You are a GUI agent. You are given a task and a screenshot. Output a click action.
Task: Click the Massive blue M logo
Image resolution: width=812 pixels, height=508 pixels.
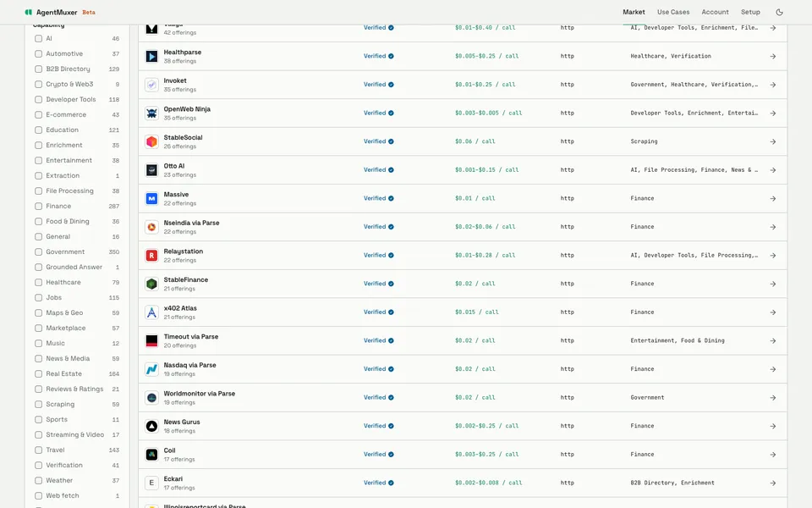click(151, 198)
